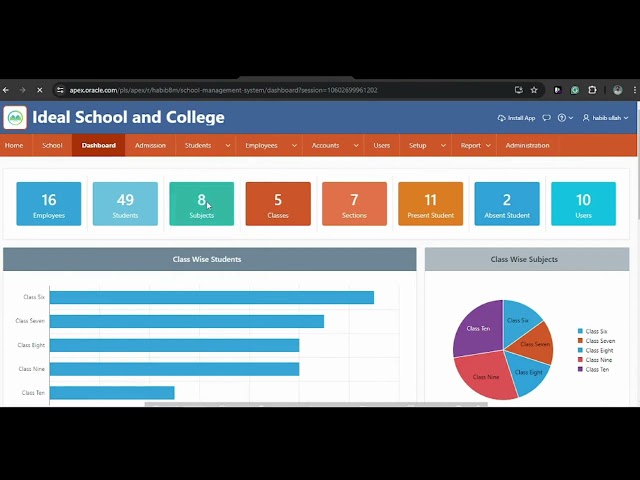Viewport: 640px width, 480px height.
Task: Open the 8 Subjects card
Action: click(x=202, y=204)
